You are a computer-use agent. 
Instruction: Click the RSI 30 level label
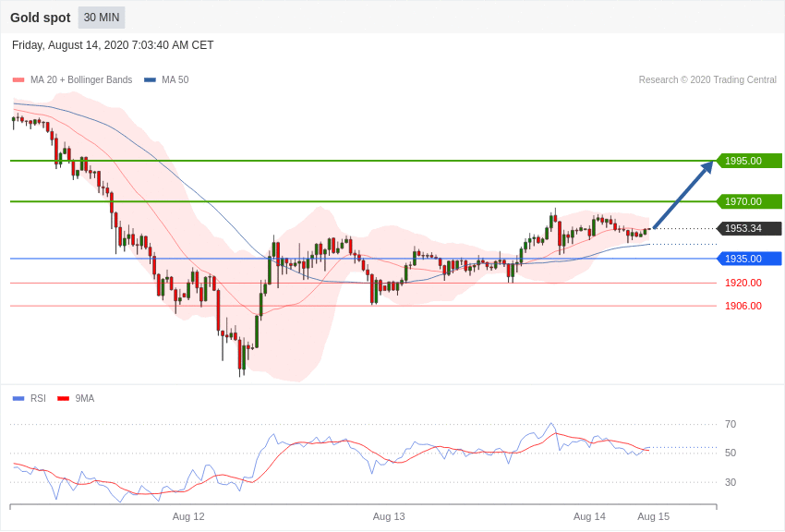[731, 482]
